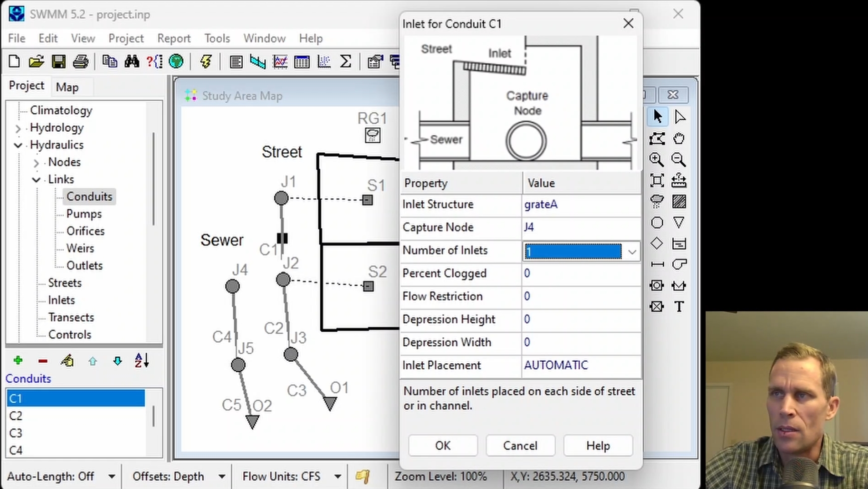Open the Project menu

[x=126, y=39]
